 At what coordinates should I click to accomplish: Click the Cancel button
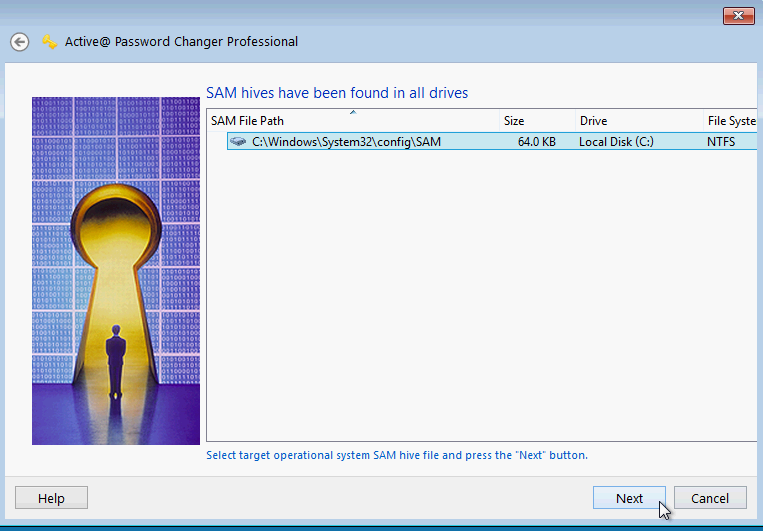pyautogui.click(x=710, y=498)
